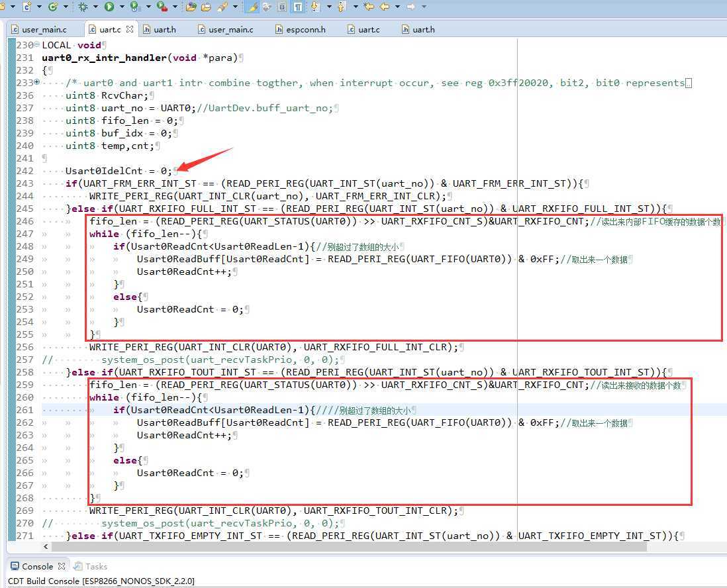Image resolution: width=727 pixels, height=588 pixels.
Task: Open the Back history dropdown arrow
Action: tap(397, 7)
